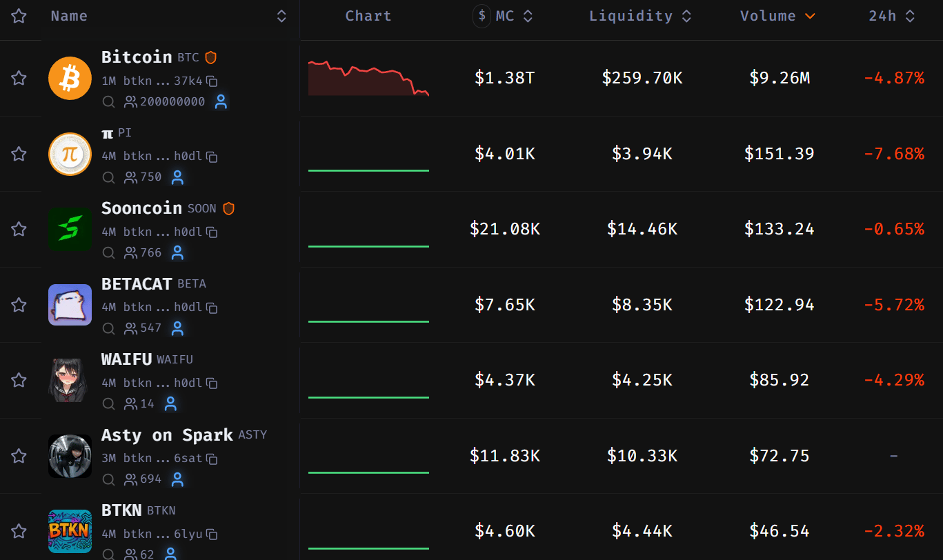This screenshot has width=943, height=560.
Task: Copy the WAIFU token address
Action: [212, 383]
